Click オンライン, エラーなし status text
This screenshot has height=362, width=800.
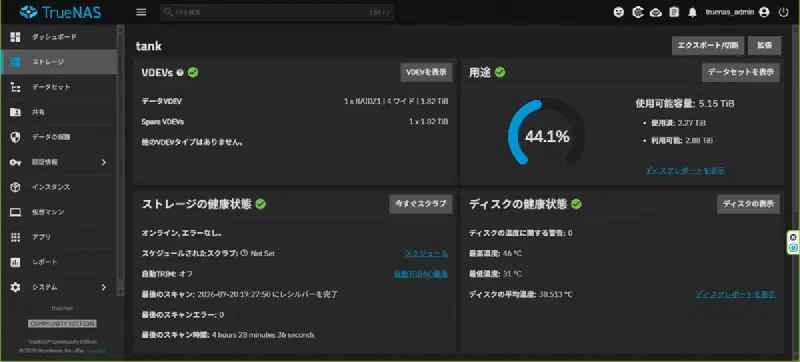pyautogui.click(x=182, y=233)
